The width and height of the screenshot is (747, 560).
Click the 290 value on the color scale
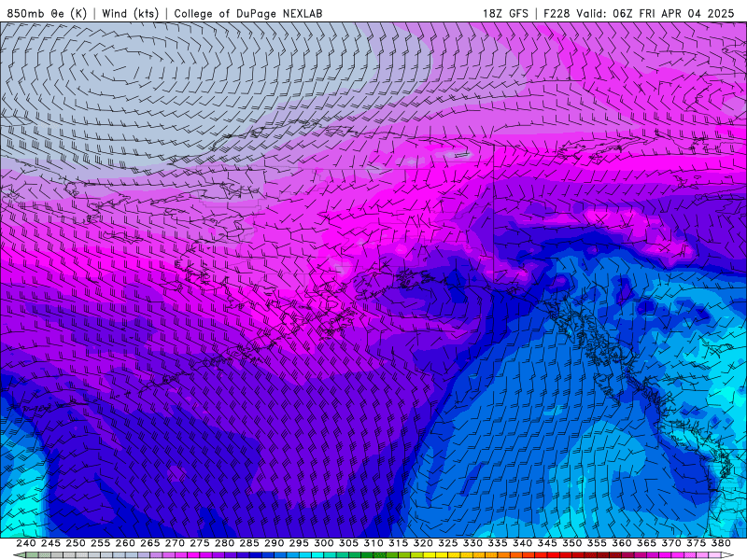click(274, 543)
